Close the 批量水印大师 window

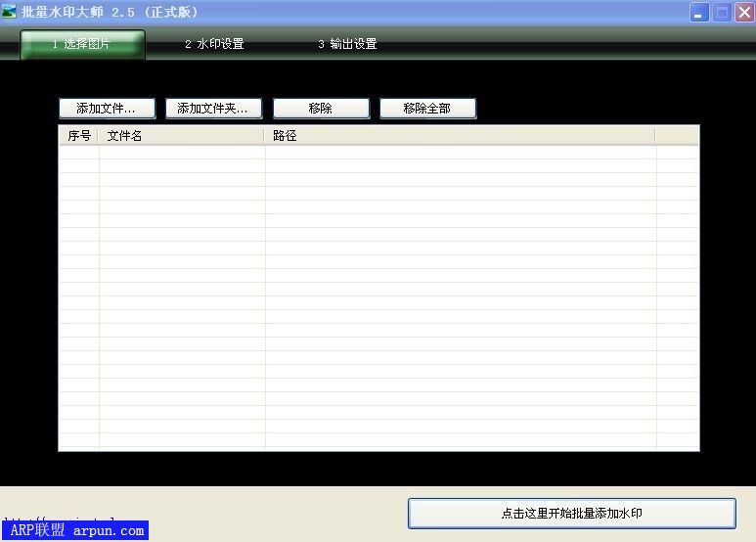click(x=744, y=13)
